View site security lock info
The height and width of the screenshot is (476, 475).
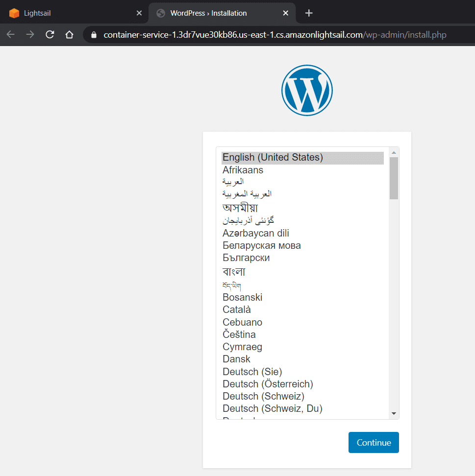[x=94, y=35]
